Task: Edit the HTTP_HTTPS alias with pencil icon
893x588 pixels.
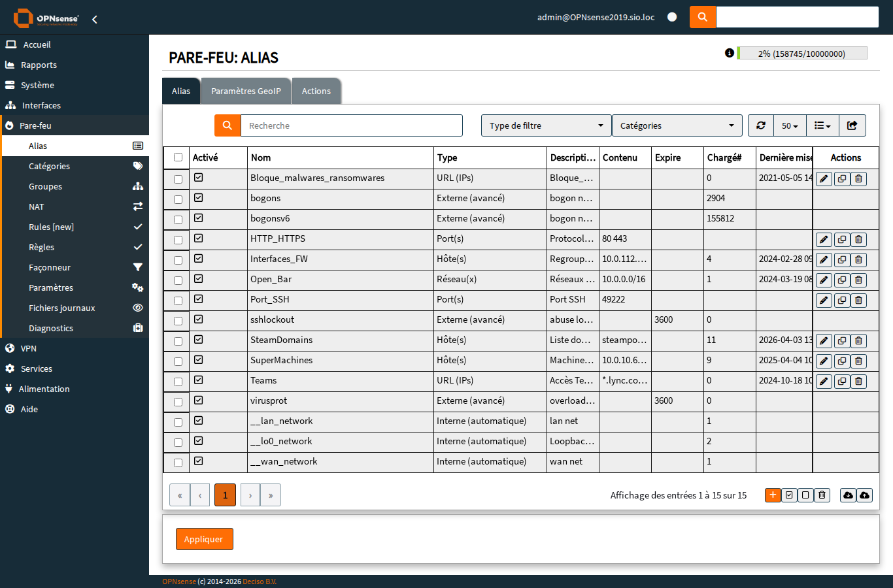Action: tap(824, 240)
